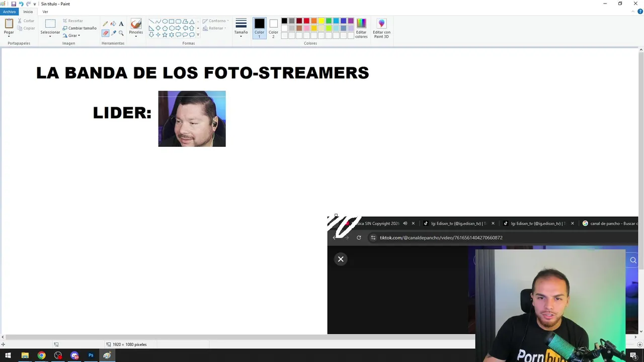The width and height of the screenshot is (644, 362).
Task: Open Windows Start menu
Action: click(x=8, y=355)
